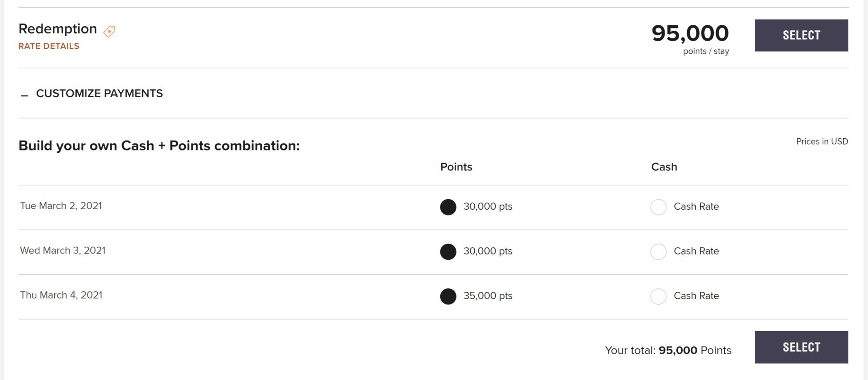The image size is (868, 380).
Task: Click the Build your own Cash + Points heading
Action: click(x=159, y=145)
